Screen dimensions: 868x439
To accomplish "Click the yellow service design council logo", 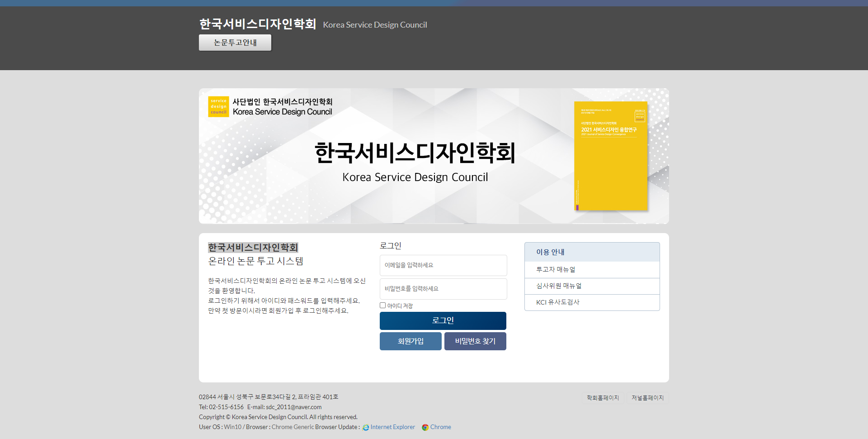I will click(218, 107).
